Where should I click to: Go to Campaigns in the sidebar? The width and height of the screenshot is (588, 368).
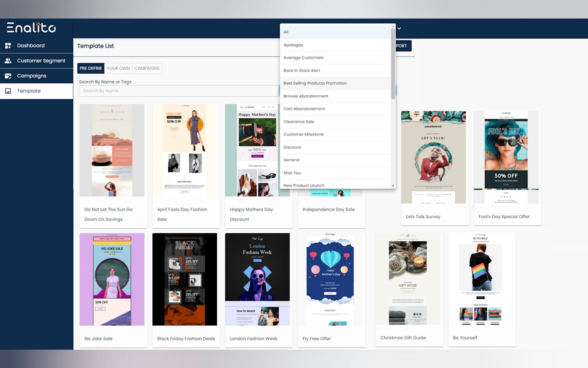(37, 76)
